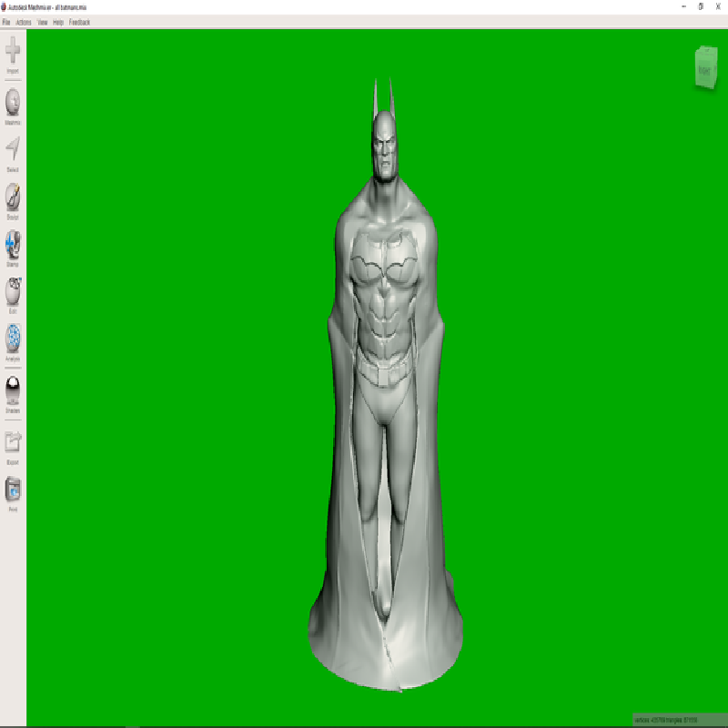The height and width of the screenshot is (728, 728).
Task: Click the view cube navigation widget
Action: [x=705, y=68]
